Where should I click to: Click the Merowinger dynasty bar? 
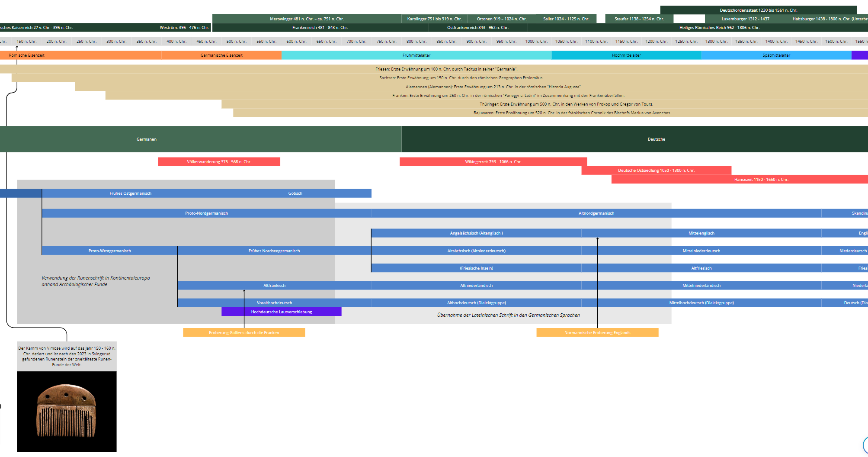307,19
